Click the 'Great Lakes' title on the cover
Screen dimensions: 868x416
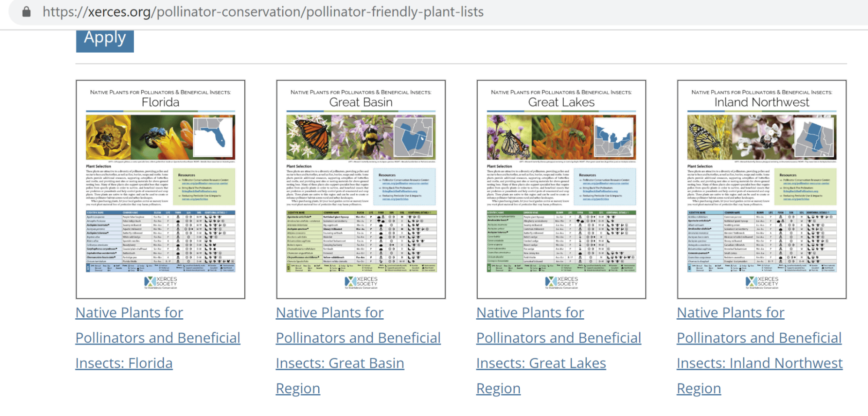click(561, 102)
